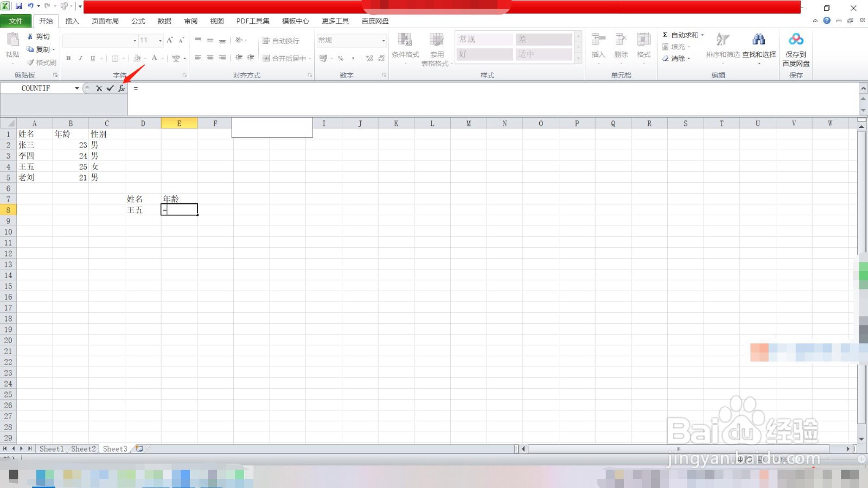868x488 pixels.
Task: Confirm formula entry with the checkmark icon
Action: pyautogui.click(x=110, y=88)
